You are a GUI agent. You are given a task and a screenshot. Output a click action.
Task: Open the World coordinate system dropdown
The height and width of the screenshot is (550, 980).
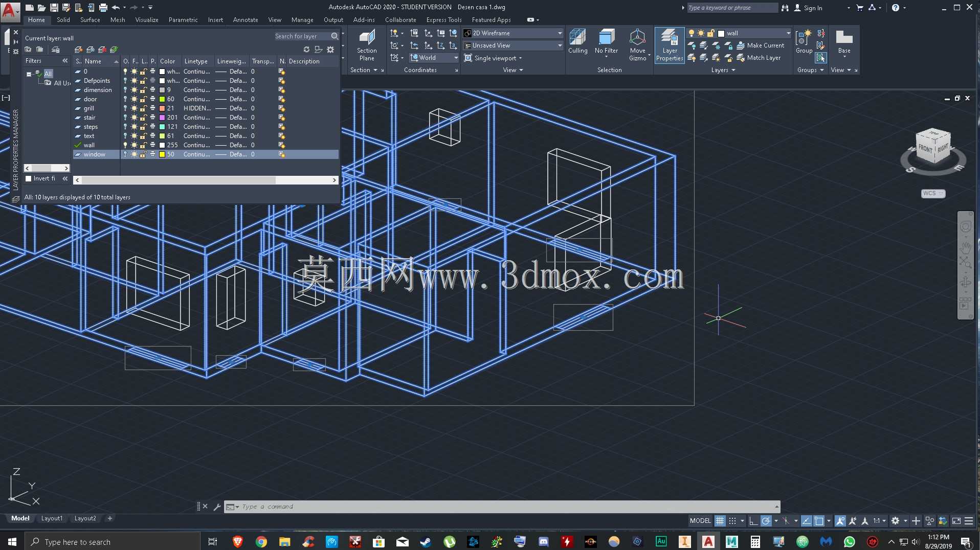point(434,58)
